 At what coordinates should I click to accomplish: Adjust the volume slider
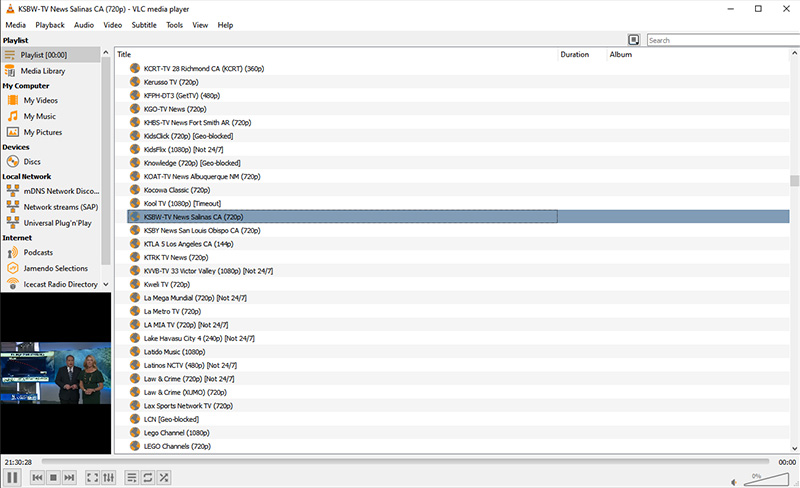766,479
